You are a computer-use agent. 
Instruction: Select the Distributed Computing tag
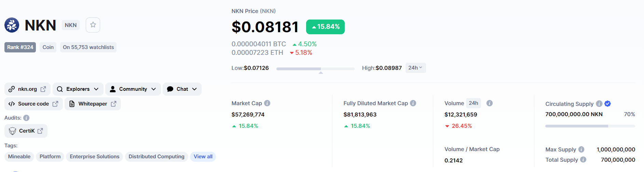tap(156, 157)
